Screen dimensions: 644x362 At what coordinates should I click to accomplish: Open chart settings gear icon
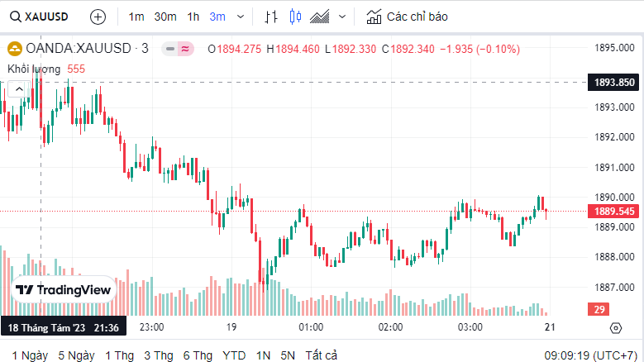coord(615,327)
